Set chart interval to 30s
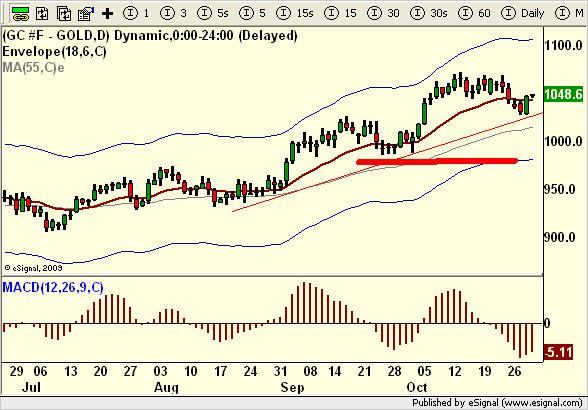This screenshot has height=410, width=588. pyautogui.click(x=429, y=14)
